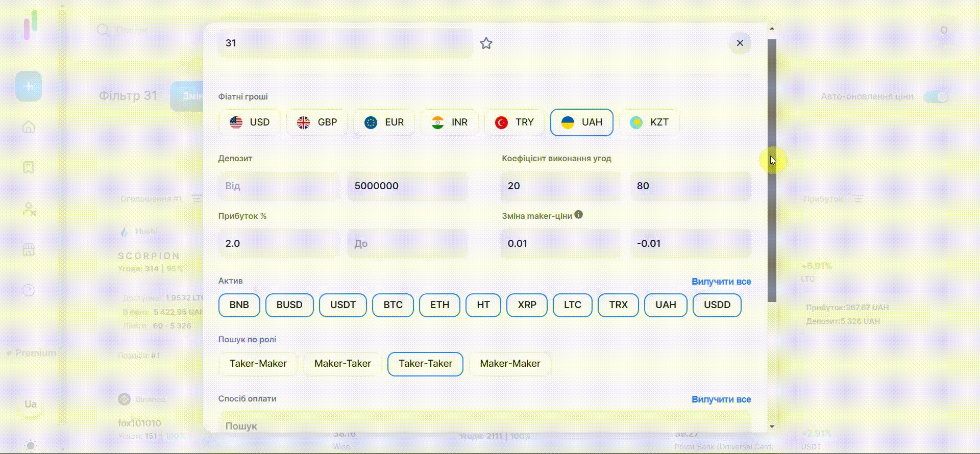Click the sun theme icon at bottom left
The width and height of the screenshot is (980, 454).
coord(31,445)
